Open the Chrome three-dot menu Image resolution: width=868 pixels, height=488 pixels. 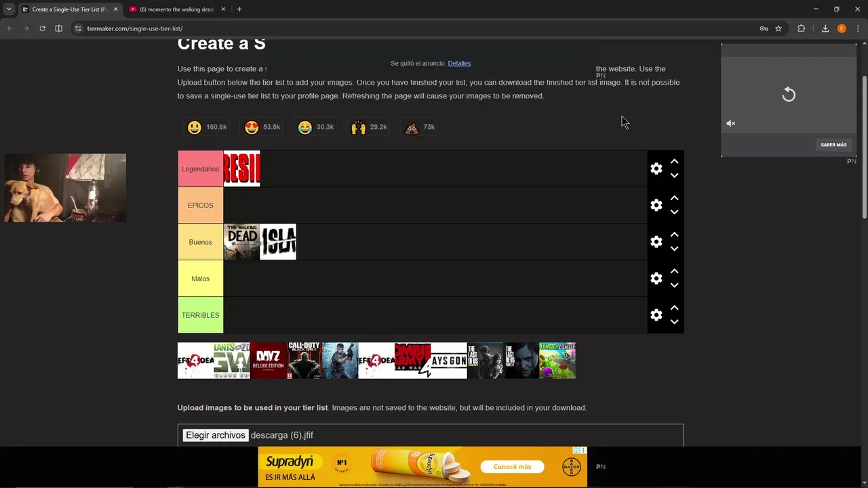click(858, 28)
